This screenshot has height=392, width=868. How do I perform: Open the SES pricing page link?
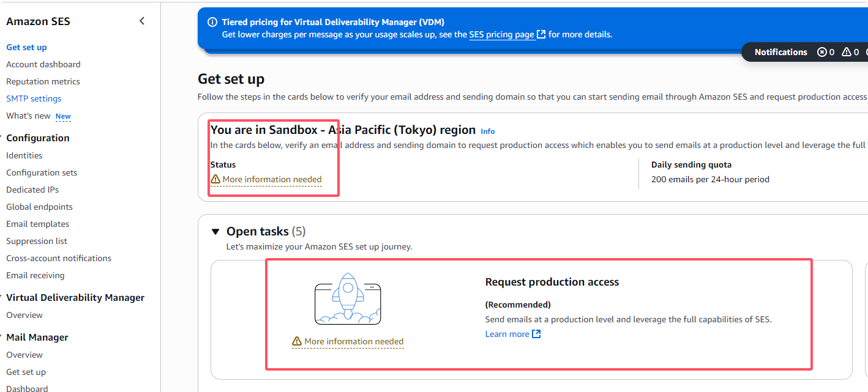coord(501,34)
